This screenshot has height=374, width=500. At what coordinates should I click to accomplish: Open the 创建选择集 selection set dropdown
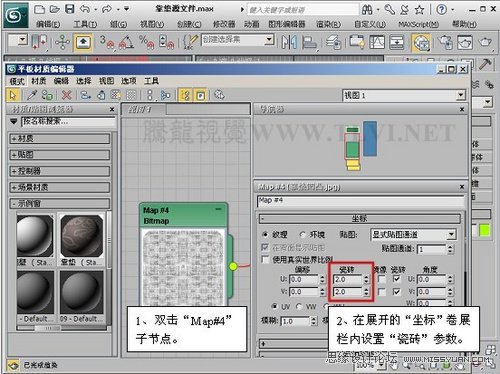[x=237, y=40]
